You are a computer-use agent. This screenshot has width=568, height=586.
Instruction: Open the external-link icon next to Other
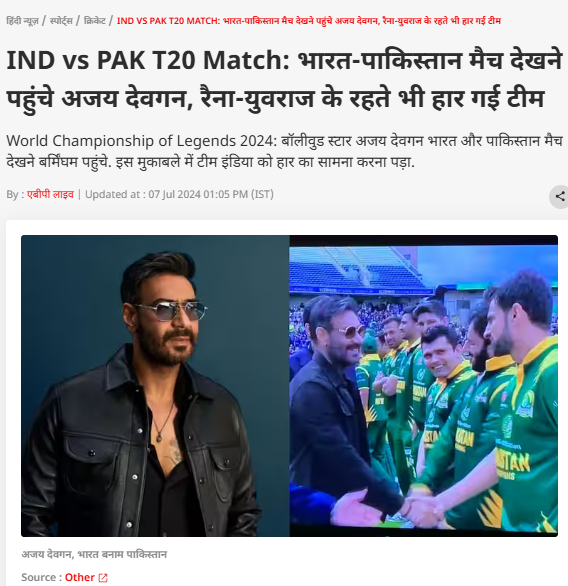coord(103,578)
